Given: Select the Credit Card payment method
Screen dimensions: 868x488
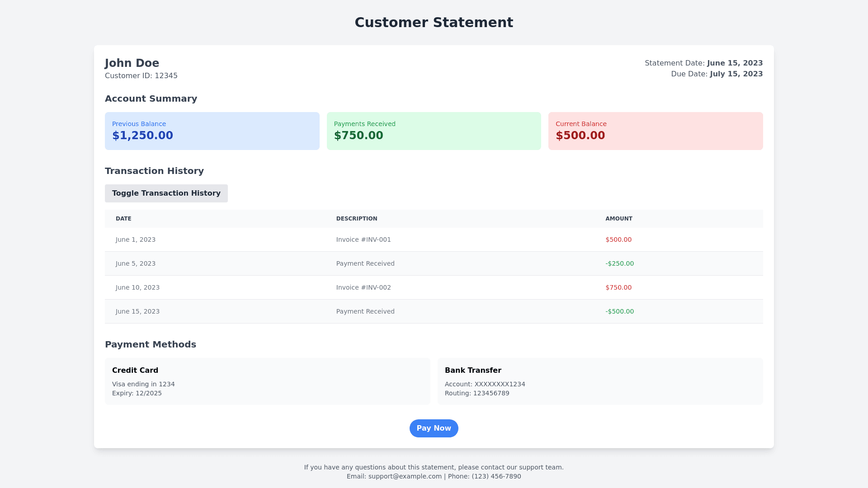Looking at the screenshot, I should point(267,381).
